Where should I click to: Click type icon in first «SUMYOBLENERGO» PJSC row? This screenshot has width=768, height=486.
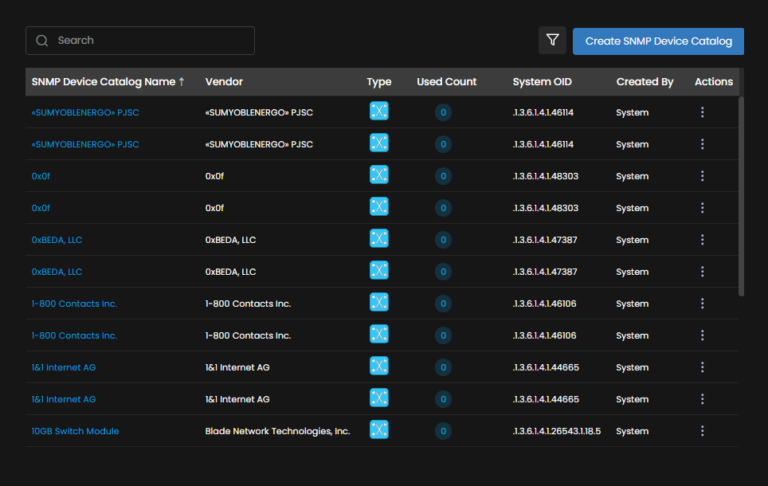(x=379, y=111)
